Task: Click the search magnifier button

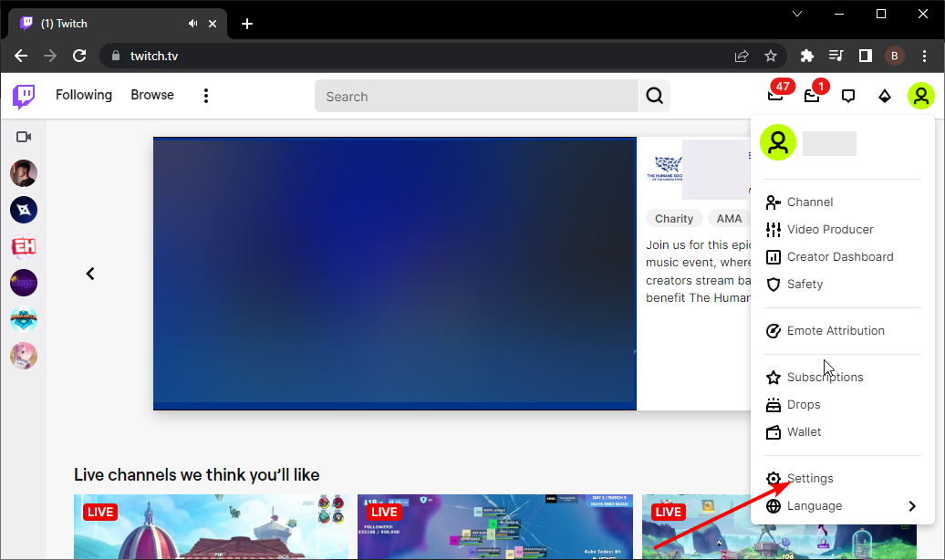Action: click(x=654, y=96)
